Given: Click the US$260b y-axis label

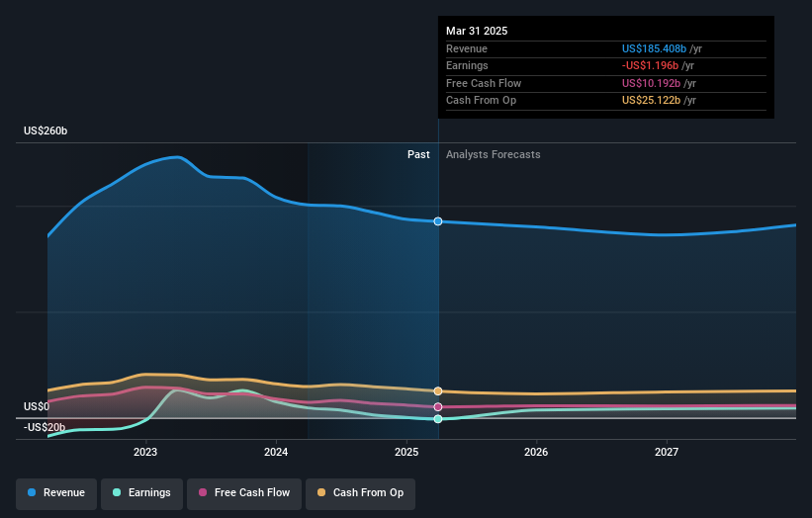Looking at the screenshot, I should [x=45, y=130].
